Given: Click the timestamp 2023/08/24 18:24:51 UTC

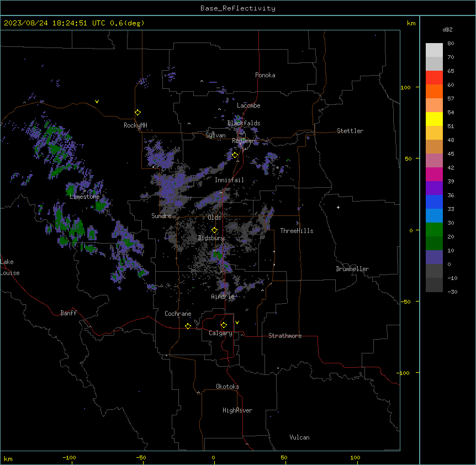Looking at the screenshot, I should 55,23.
